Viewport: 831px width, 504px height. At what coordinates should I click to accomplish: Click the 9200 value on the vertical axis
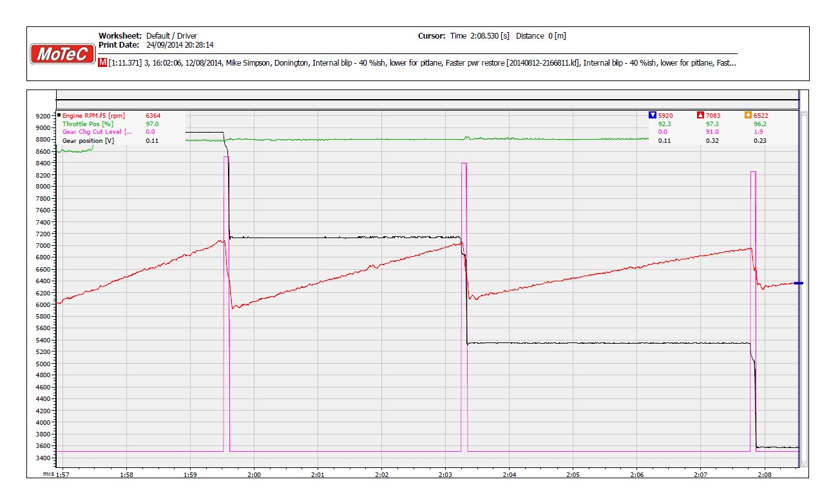(x=44, y=116)
